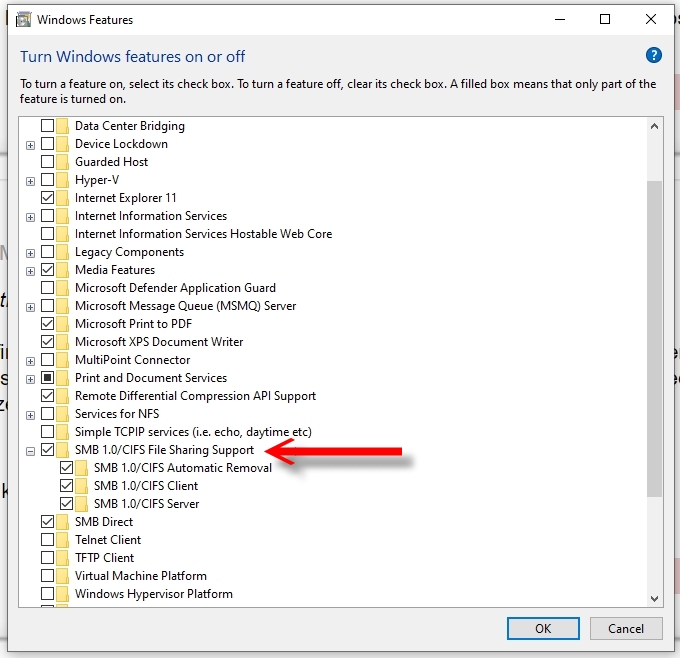Uncheck the SMB Direct box
Image resolution: width=680 pixels, height=658 pixels.
(x=47, y=521)
